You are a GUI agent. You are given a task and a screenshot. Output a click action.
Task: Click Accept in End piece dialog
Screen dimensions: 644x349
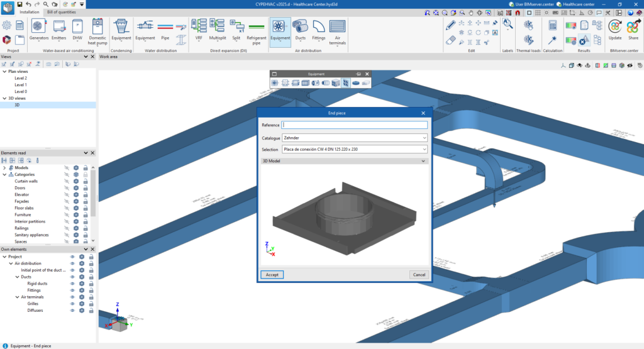click(x=272, y=275)
